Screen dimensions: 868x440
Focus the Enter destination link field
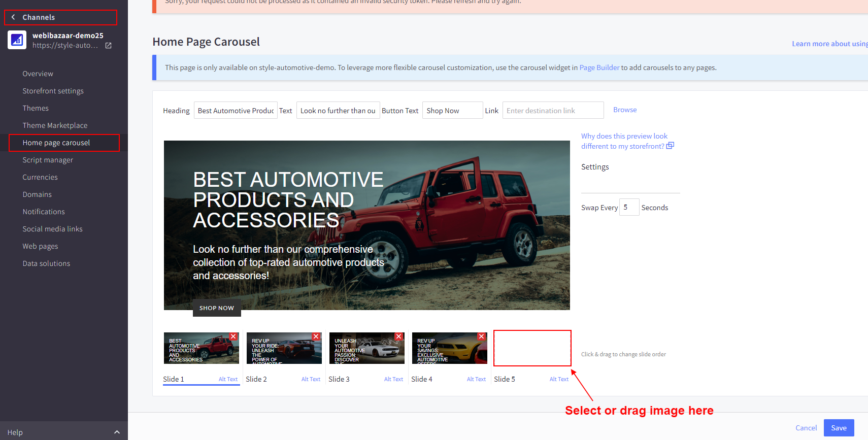[553, 111]
